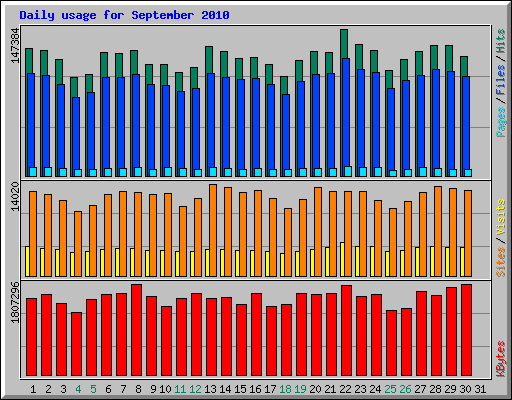Click the Sites legend label
The image size is (512, 400).
[x=501, y=262]
